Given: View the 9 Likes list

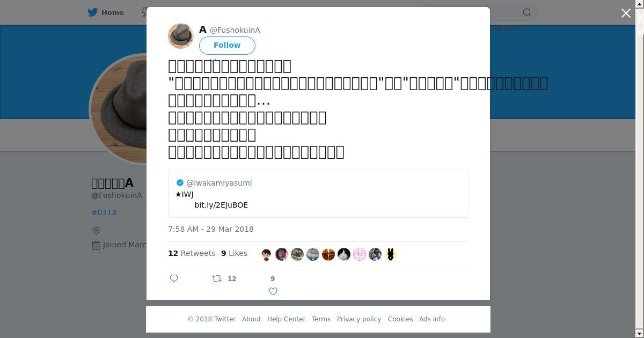Looking at the screenshot, I should pyautogui.click(x=234, y=253).
